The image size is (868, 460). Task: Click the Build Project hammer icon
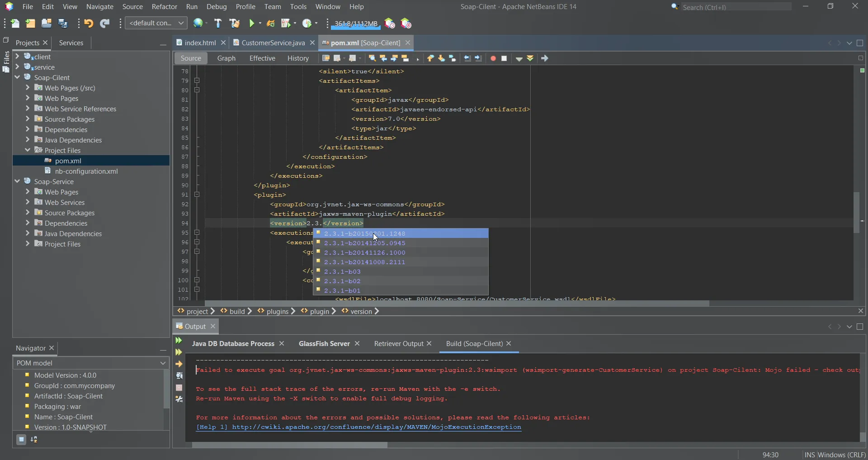218,24
